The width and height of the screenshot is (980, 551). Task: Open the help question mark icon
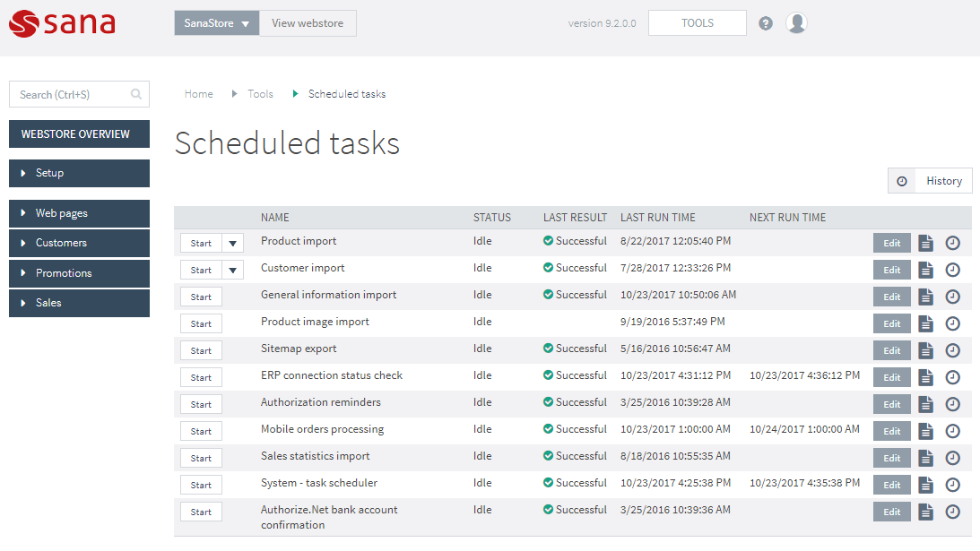765,22
